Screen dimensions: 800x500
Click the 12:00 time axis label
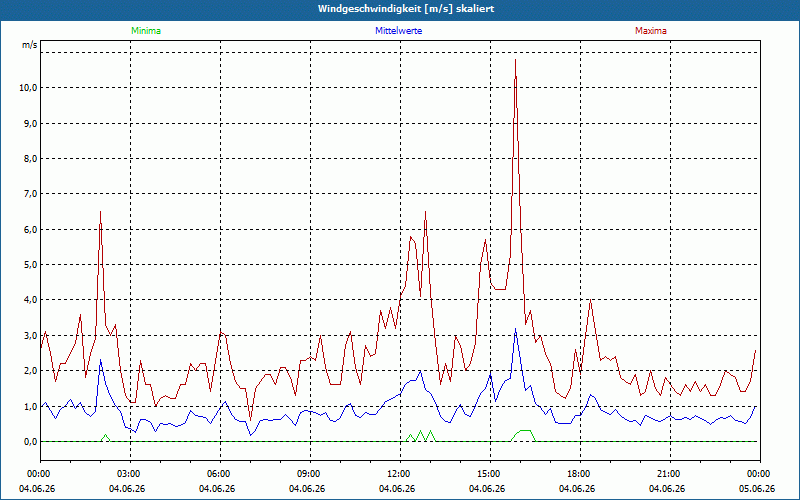tap(401, 474)
